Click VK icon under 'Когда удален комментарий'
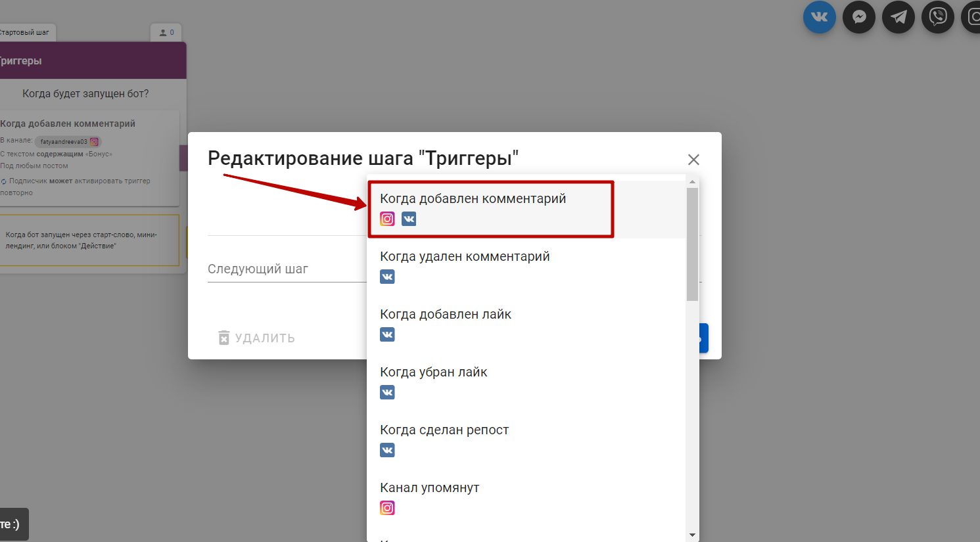The height and width of the screenshot is (542, 980). [x=388, y=277]
